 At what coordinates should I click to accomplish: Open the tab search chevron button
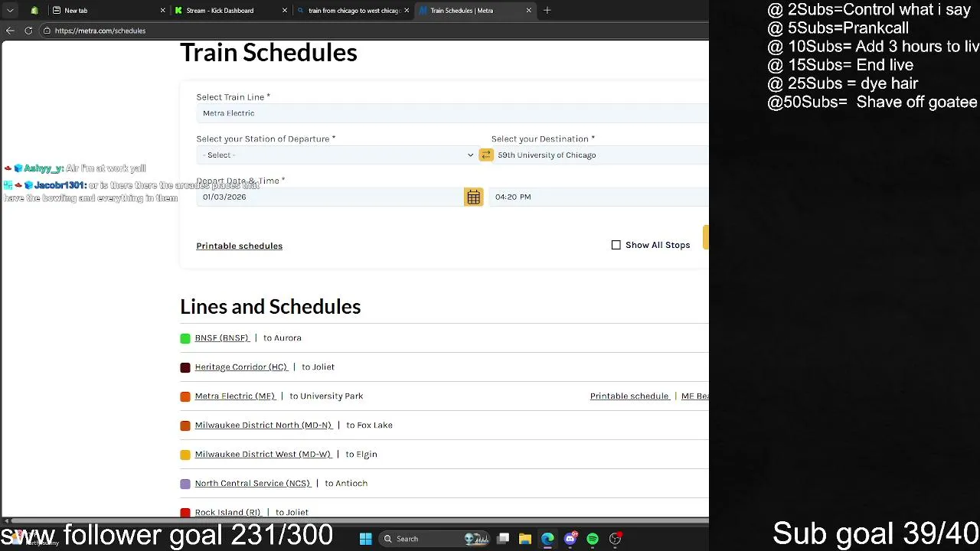[x=10, y=11]
